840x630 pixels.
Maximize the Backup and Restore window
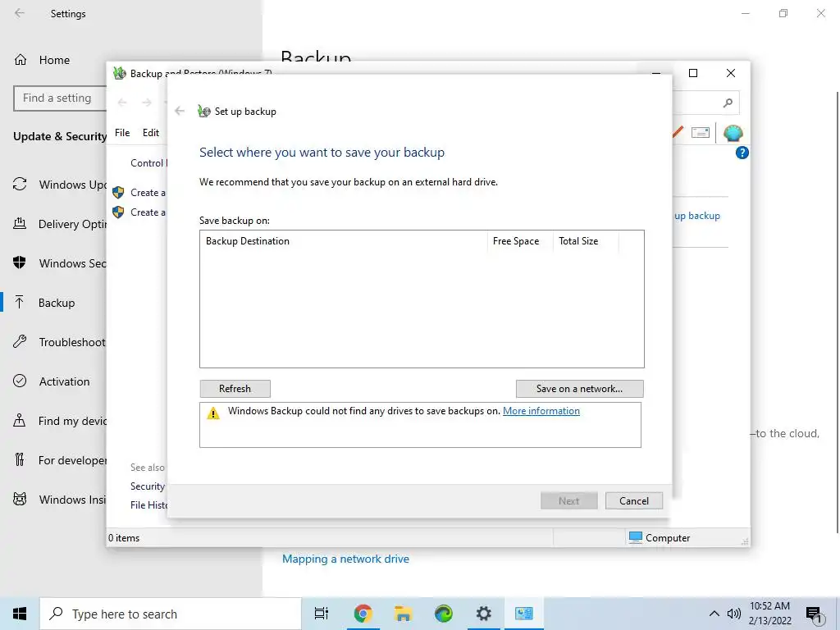coord(692,73)
